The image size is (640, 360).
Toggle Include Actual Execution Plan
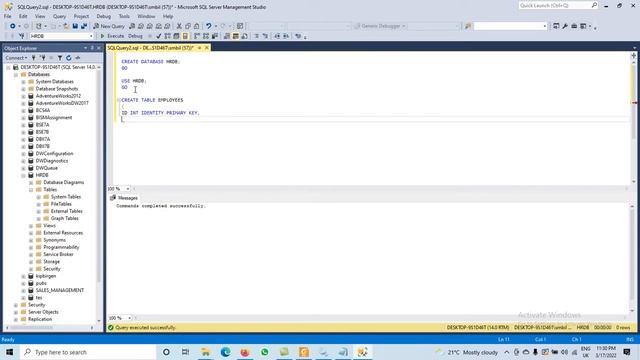click(x=197, y=36)
